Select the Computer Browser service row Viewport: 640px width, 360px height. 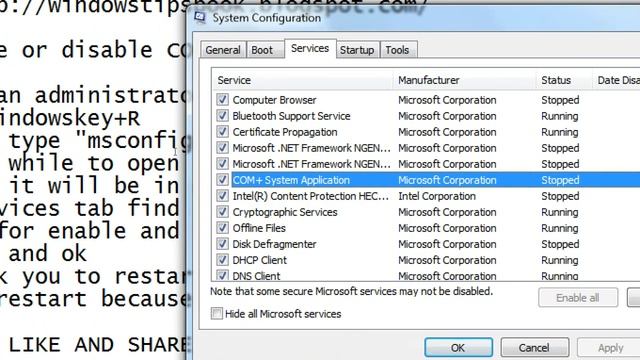pyautogui.click(x=426, y=100)
